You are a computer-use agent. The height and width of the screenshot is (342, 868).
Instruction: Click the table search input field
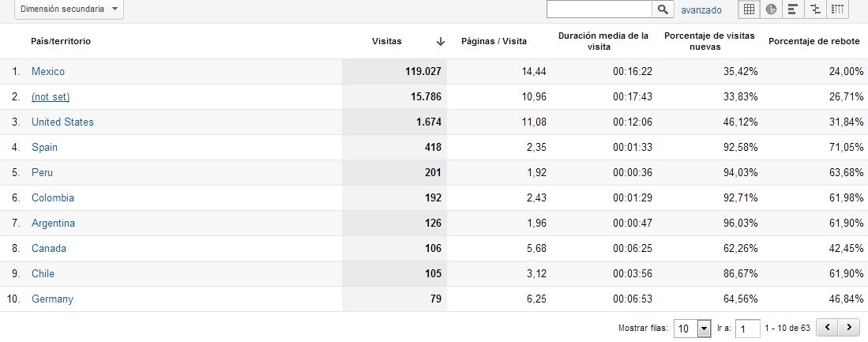(599, 9)
